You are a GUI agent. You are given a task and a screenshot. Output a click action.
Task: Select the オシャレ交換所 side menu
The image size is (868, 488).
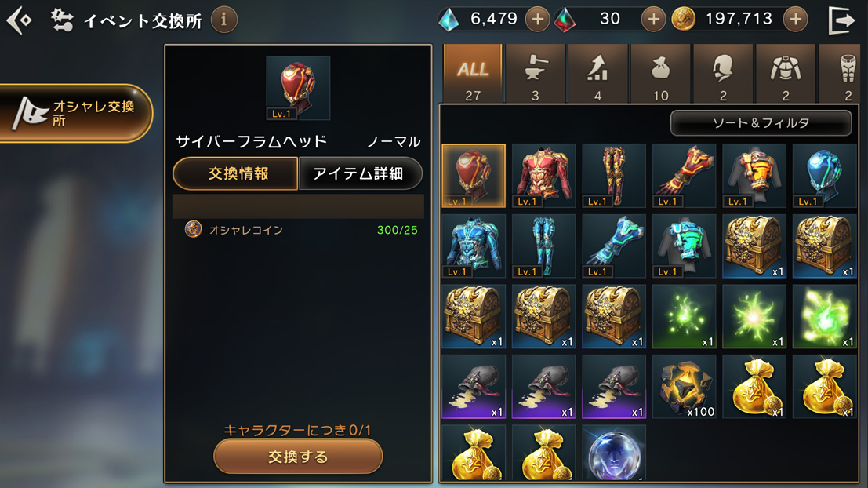pyautogui.click(x=76, y=113)
